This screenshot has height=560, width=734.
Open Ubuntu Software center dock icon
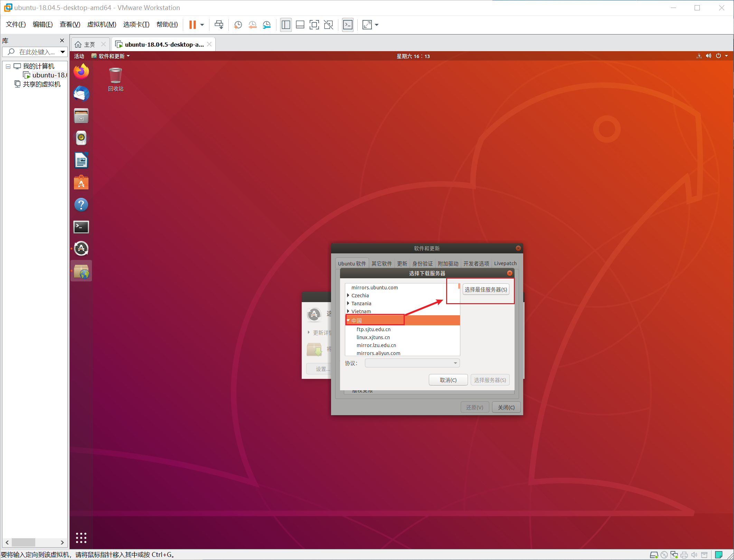coord(81,183)
